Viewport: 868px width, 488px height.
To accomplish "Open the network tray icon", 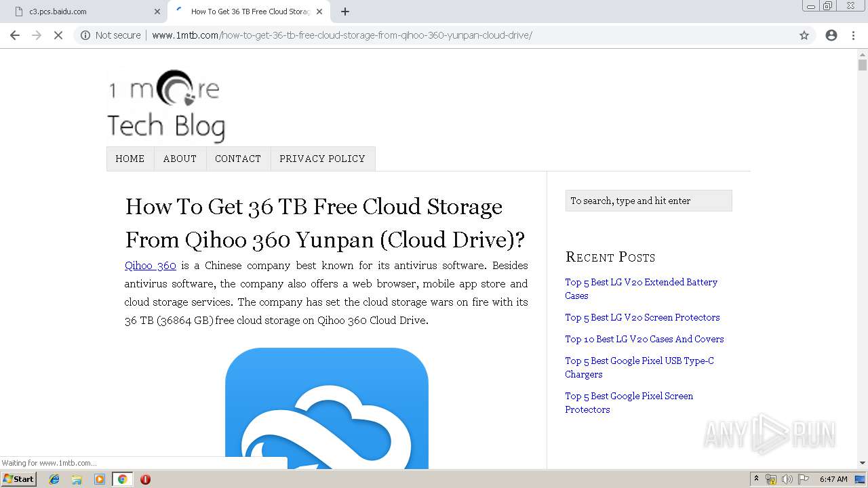I will (x=771, y=479).
